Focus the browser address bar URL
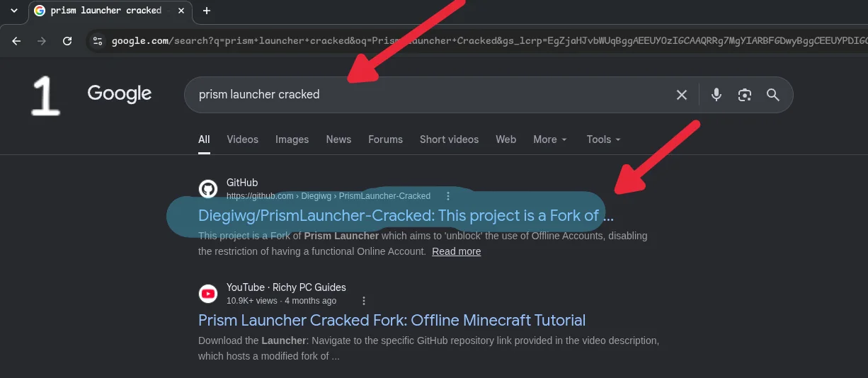This screenshot has height=378, width=868. [489, 40]
